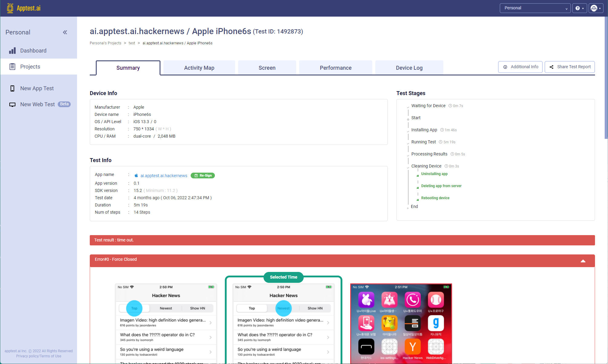Image resolution: width=608 pixels, height=364 pixels.
Task: Click the Re-Sign badge
Action: pos(203,176)
